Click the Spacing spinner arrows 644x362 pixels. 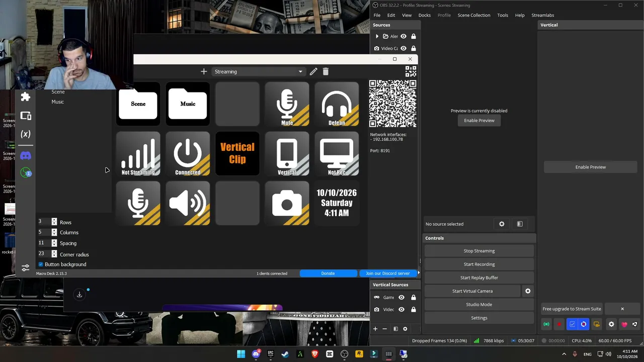click(54, 243)
